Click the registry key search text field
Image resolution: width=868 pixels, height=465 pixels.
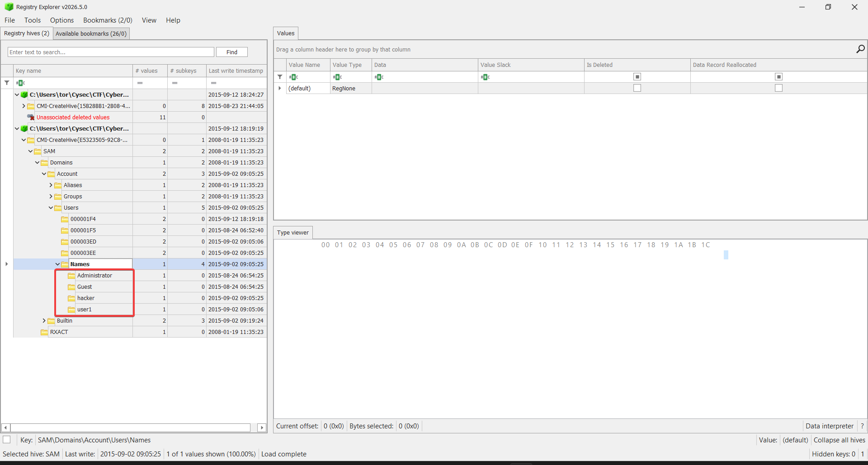(x=111, y=52)
